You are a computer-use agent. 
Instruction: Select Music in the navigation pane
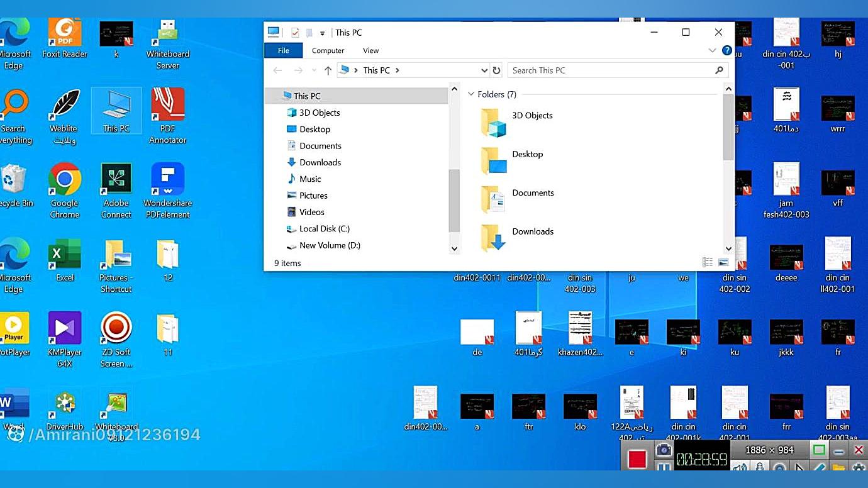click(310, 179)
